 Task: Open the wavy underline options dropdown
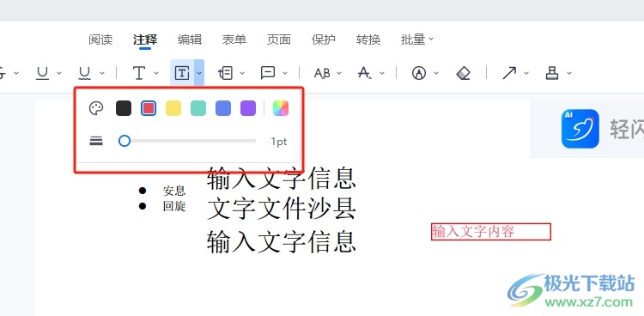click(x=102, y=73)
